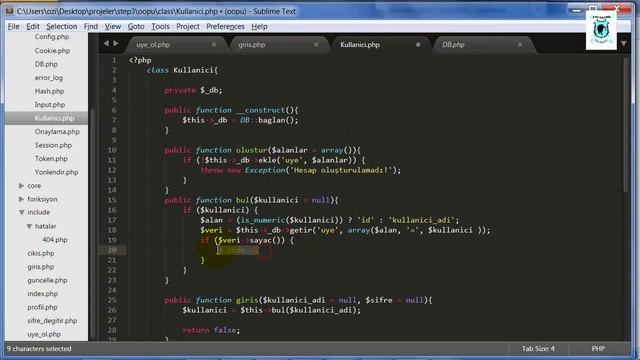Click 'private $_db;' on line 4
The image size is (640, 360).
(193, 90)
